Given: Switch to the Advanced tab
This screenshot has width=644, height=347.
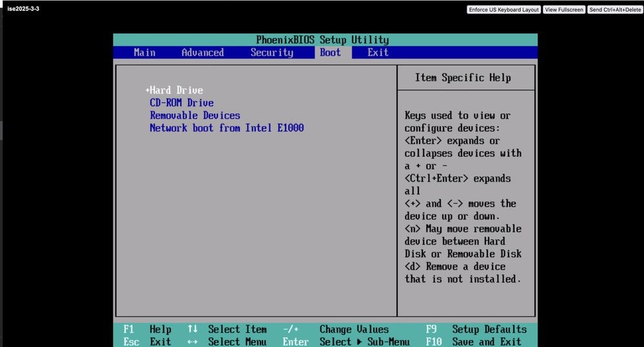Looking at the screenshot, I should pyautogui.click(x=202, y=53).
